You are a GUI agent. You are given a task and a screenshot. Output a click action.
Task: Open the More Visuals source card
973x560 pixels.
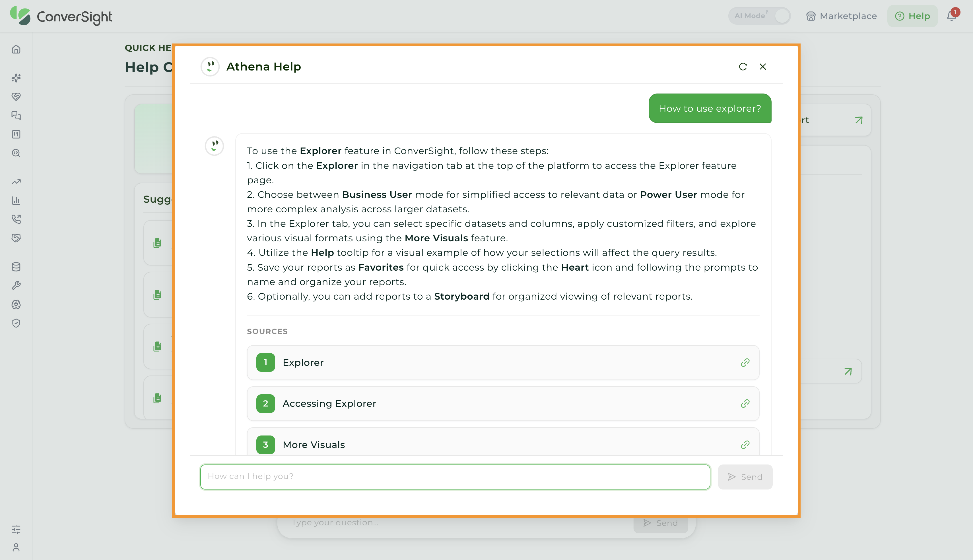click(503, 441)
